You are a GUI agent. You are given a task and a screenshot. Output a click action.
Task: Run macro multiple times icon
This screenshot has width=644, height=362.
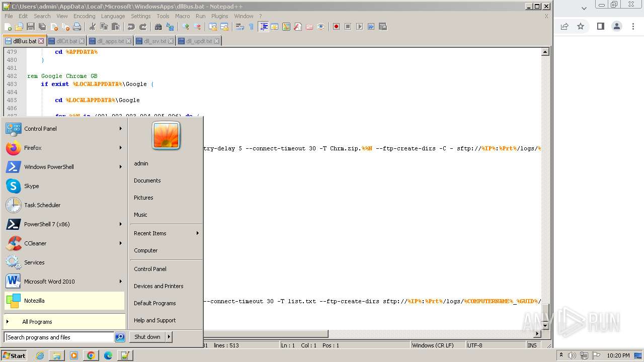point(371,27)
